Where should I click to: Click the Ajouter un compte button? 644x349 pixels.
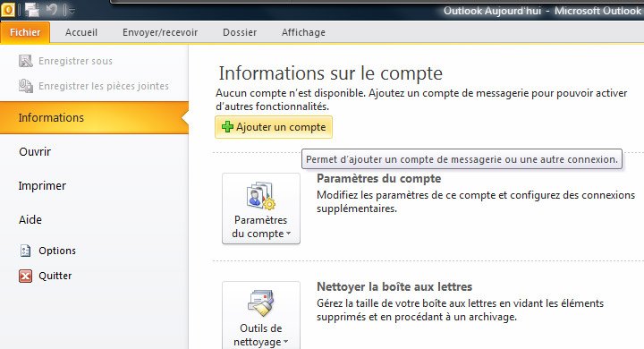274,127
